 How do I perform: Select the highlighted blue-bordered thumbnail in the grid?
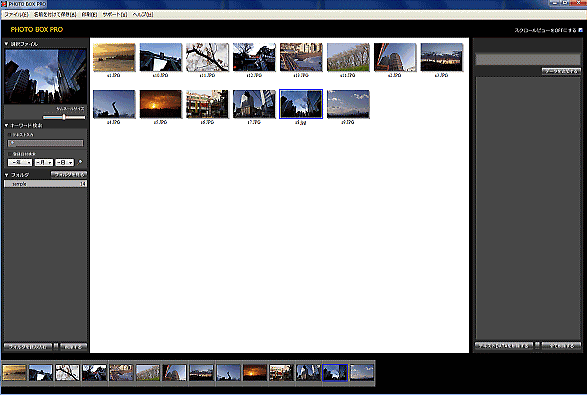click(301, 104)
